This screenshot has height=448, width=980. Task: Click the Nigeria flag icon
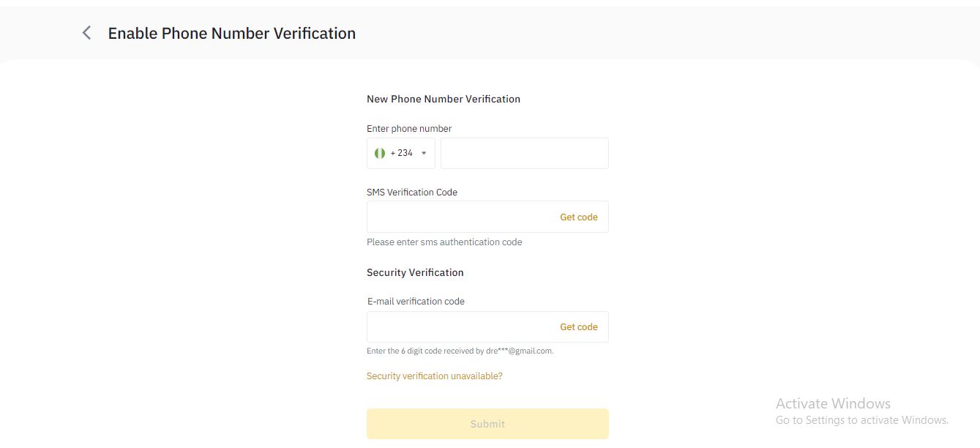point(380,153)
